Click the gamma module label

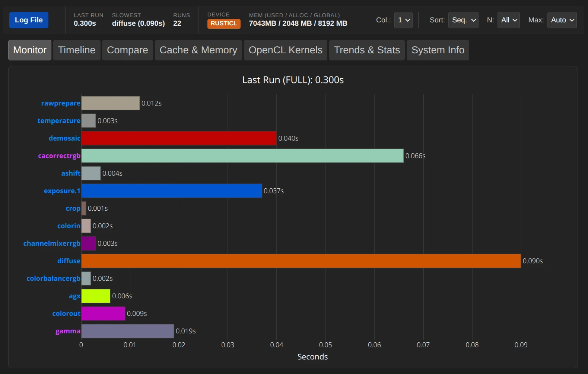[x=68, y=331]
